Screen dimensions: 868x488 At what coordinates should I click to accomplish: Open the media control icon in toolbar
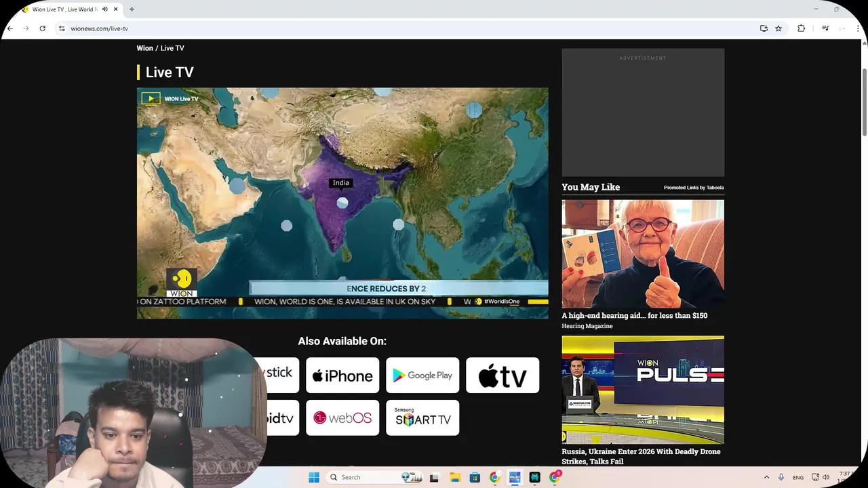tap(825, 28)
